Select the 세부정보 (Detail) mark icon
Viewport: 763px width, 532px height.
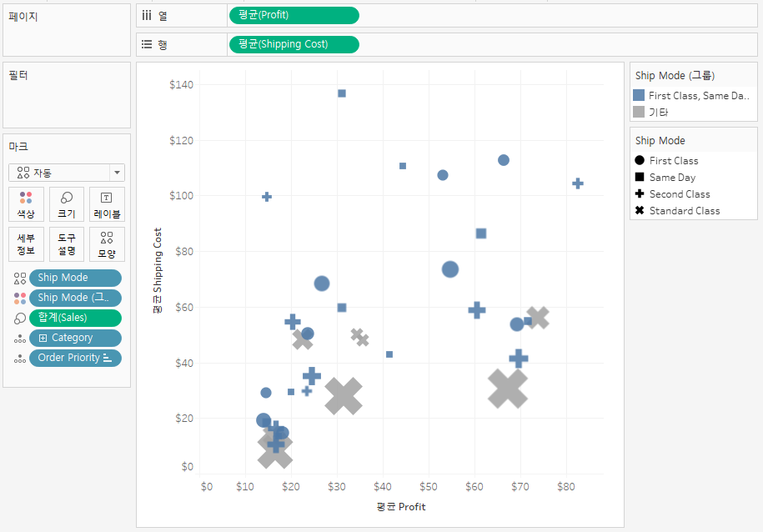(x=26, y=243)
